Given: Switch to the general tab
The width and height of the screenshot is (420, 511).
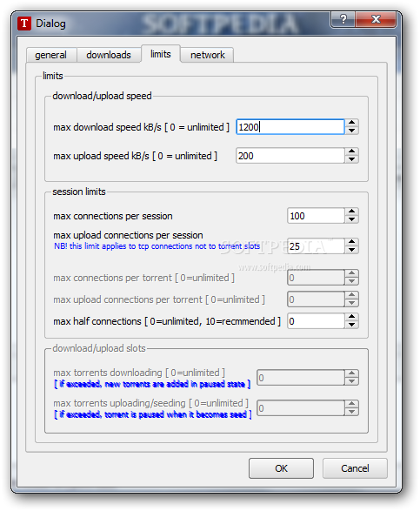Looking at the screenshot, I should 51,55.
